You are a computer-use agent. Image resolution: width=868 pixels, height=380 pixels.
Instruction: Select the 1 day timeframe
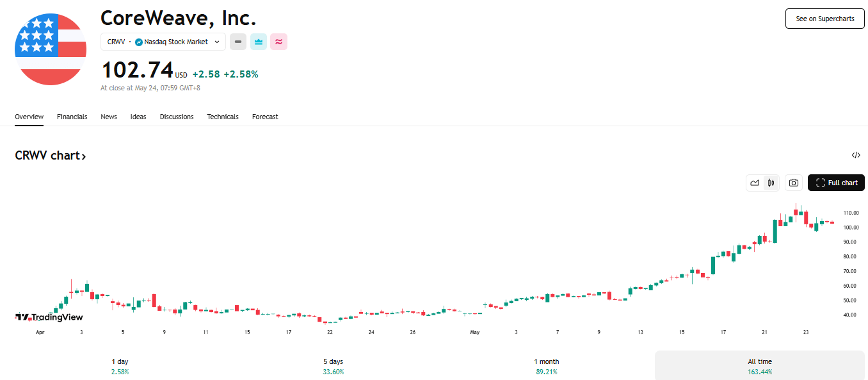tap(120, 366)
